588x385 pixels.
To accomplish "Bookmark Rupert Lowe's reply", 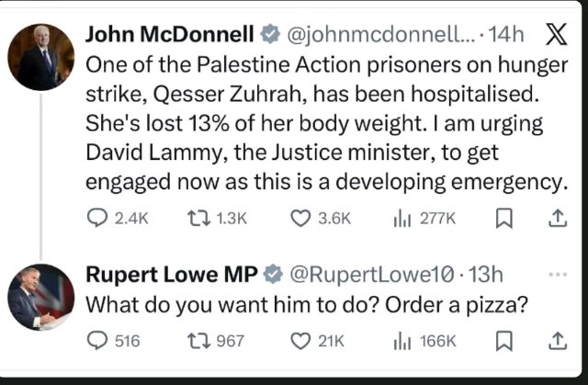I will click(503, 341).
